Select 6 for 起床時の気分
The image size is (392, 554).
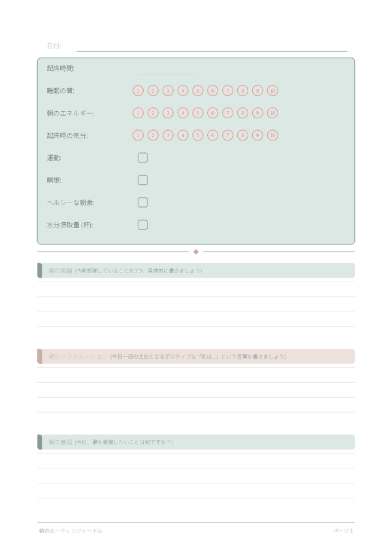213,135
